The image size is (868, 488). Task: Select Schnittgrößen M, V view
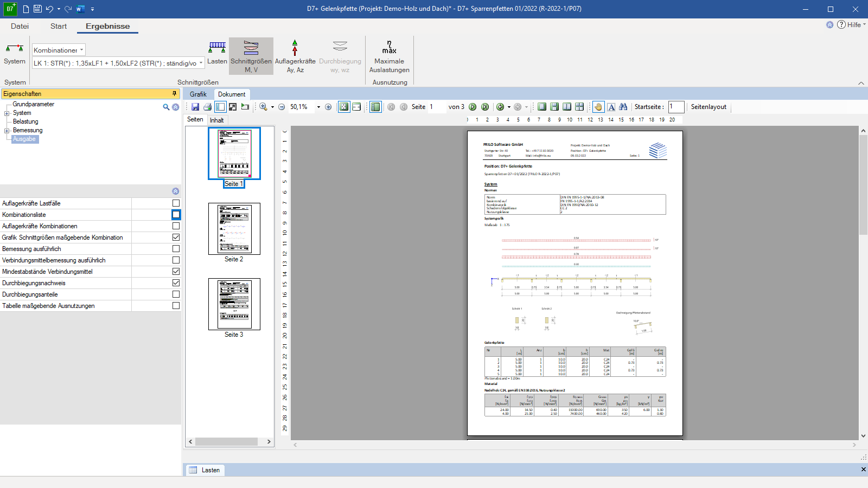click(x=251, y=56)
